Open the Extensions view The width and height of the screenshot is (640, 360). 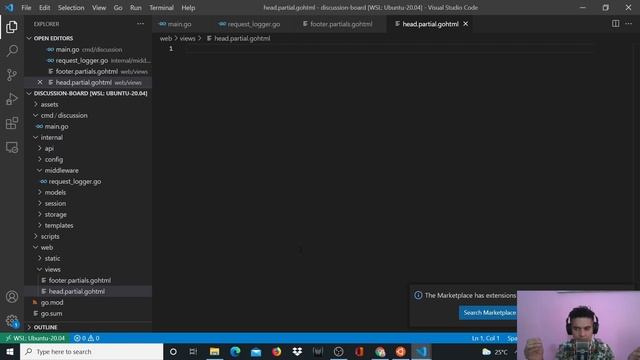click(11, 123)
